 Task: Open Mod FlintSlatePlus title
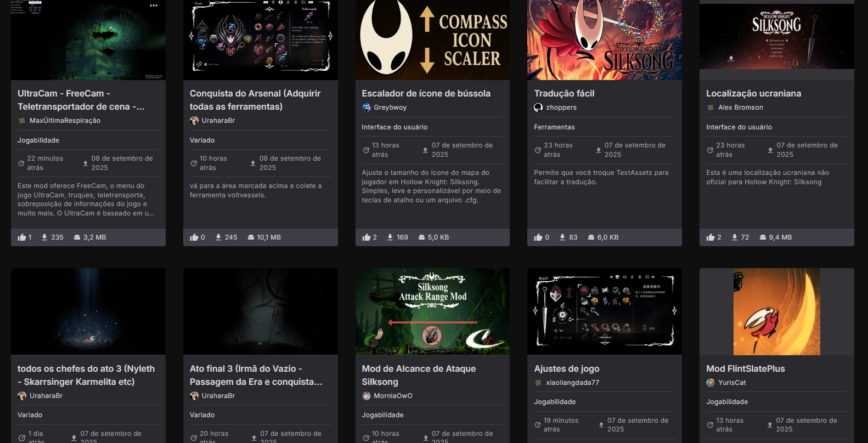pos(745,368)
